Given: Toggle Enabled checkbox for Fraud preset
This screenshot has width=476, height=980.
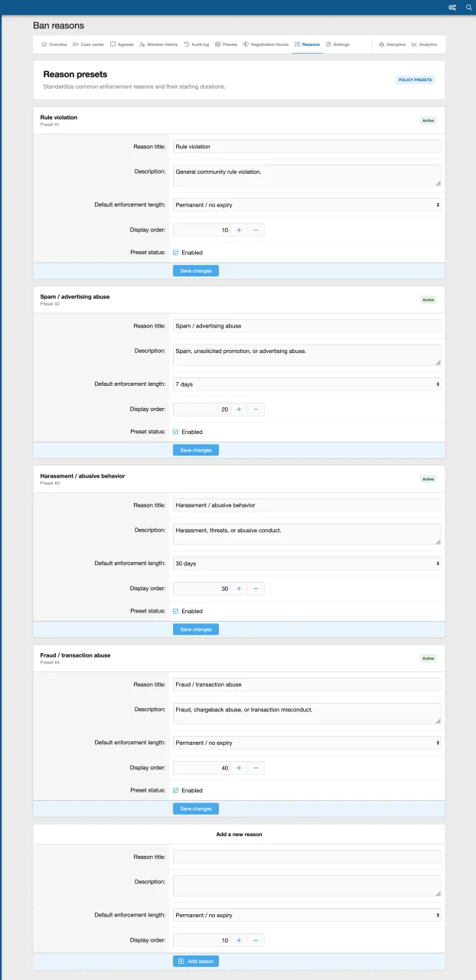Looking at the screenshot, I should 176,789.
